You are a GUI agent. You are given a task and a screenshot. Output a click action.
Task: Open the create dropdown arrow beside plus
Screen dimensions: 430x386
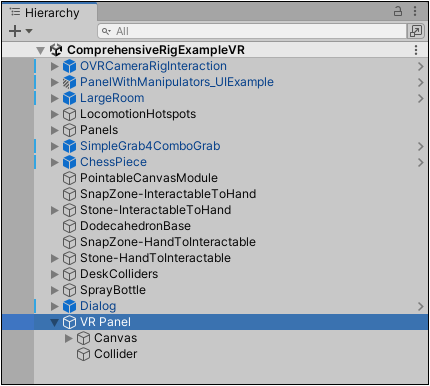[x=29, y=31]
